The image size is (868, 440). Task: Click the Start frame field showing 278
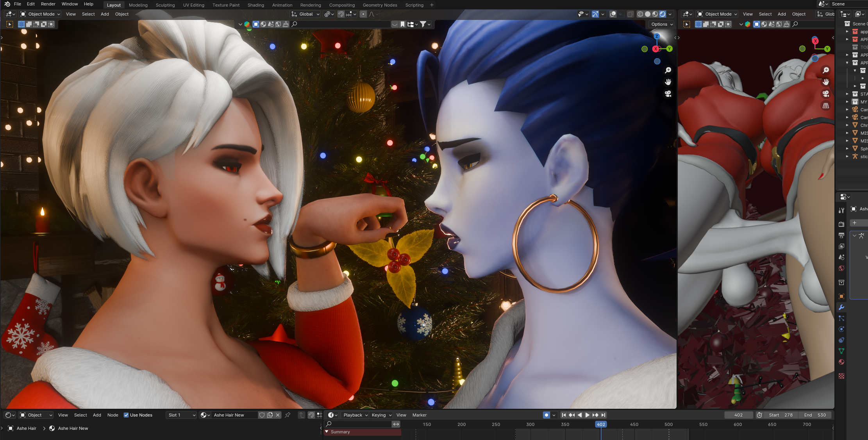(780, 415)
